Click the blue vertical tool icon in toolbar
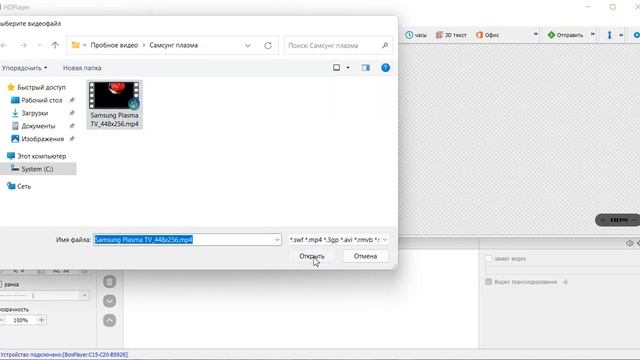The width and height of the screenshot is (640, 360). (609, 35)
